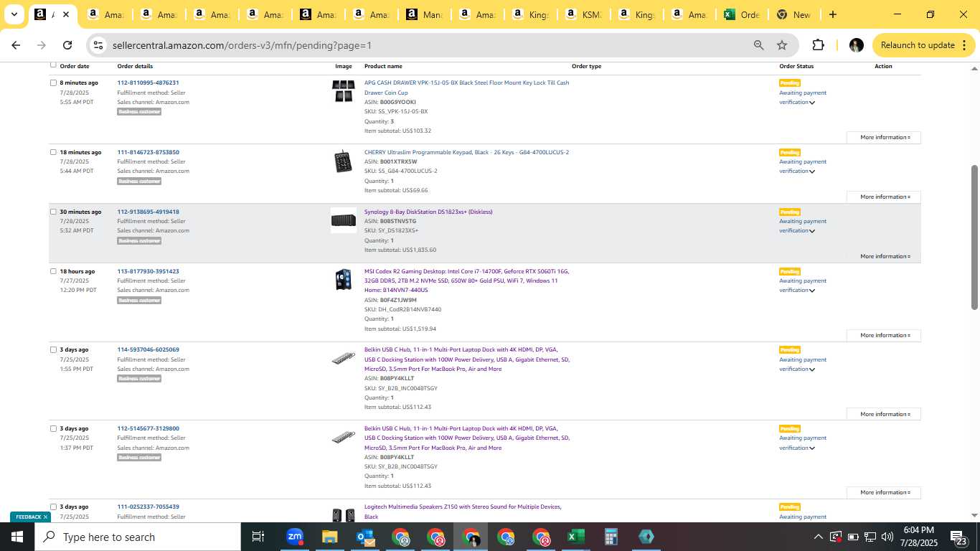Open order 113-8177930-3951423 details
980x551 pixels.
pos(148,271)
